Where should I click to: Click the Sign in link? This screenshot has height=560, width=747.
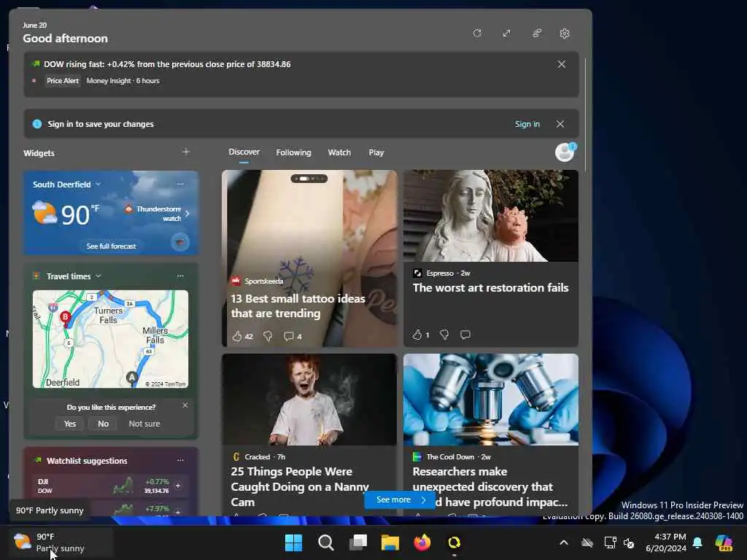point(527,124)
